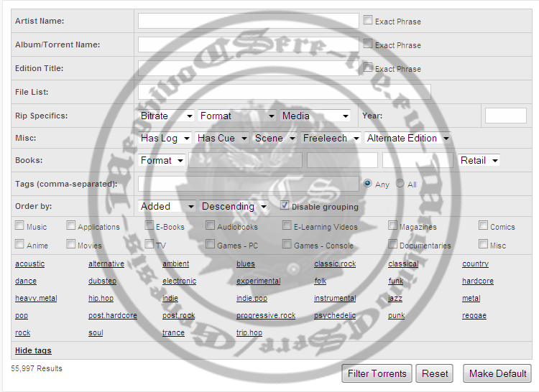
Task: Select the Any tags radio button
Action: click(x=367, y=183)
